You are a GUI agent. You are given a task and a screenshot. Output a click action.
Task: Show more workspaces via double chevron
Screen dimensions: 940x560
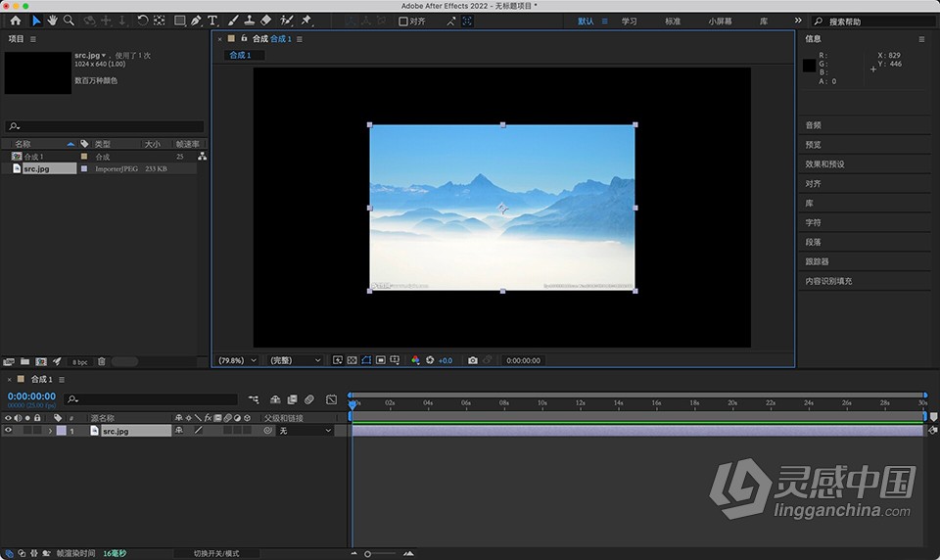click(x=798, y=21)
